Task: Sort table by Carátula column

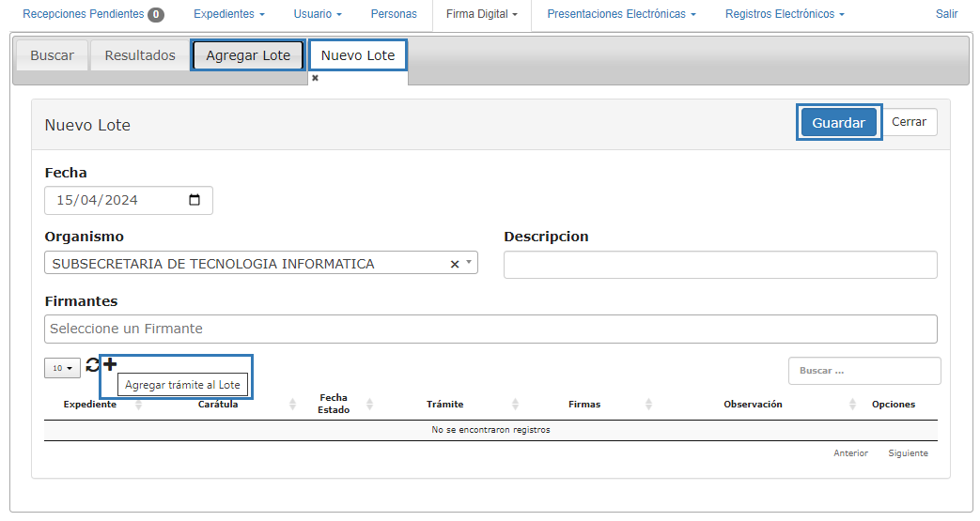Action: (x=218, y=405)
